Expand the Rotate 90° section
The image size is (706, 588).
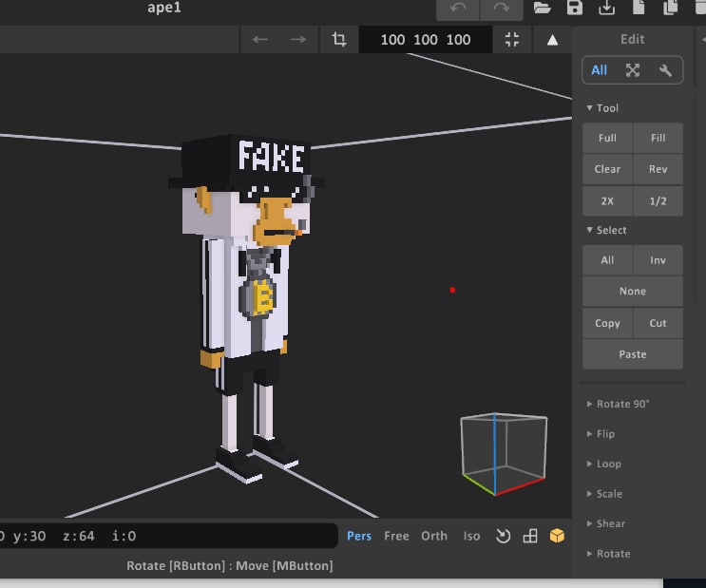point(618,404)
